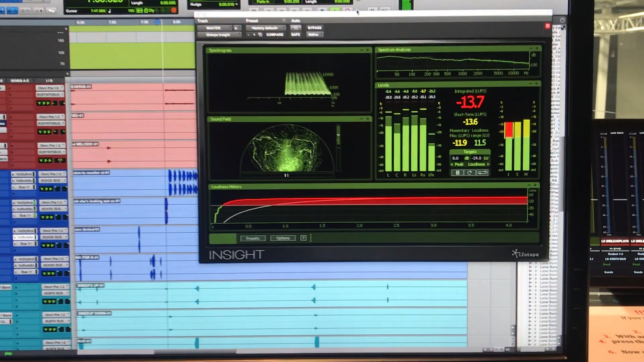Image resolution: width=644 pixels, height=362 pixels.
Task: Toggle the COMPARE button
Action: pyautogui.click(x=275, y=35)
